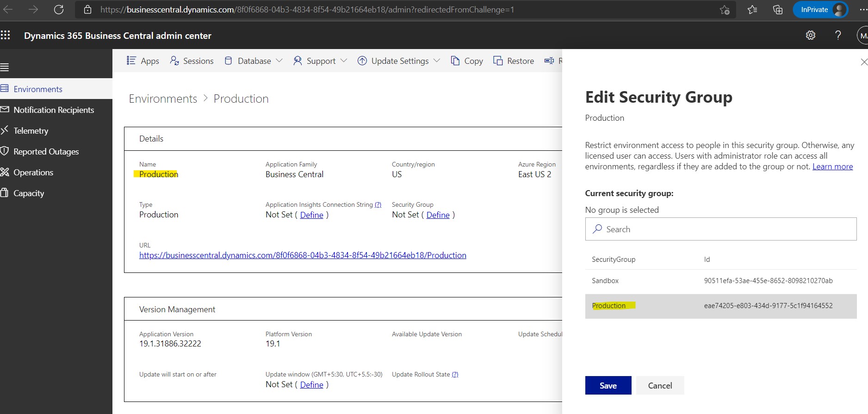Expand the Update Settings dropdown chevron
Image resolution: width=868 pixels, height=414 pixels.
click(x=437, y=61)
